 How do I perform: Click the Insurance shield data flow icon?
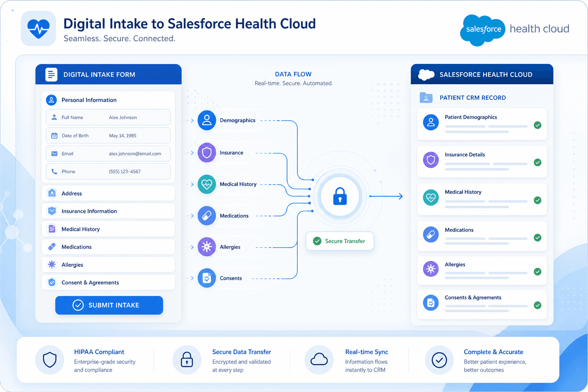[x=207, y=153]
